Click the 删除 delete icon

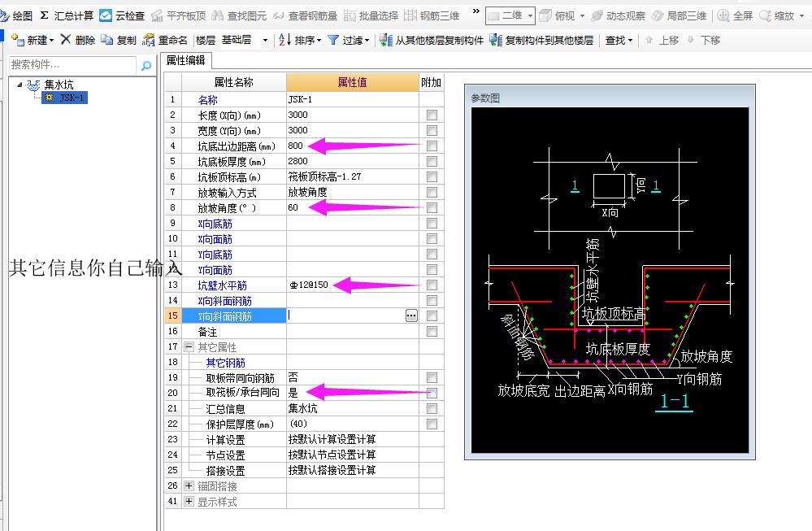pyautogui.click(x=66, y=39)
